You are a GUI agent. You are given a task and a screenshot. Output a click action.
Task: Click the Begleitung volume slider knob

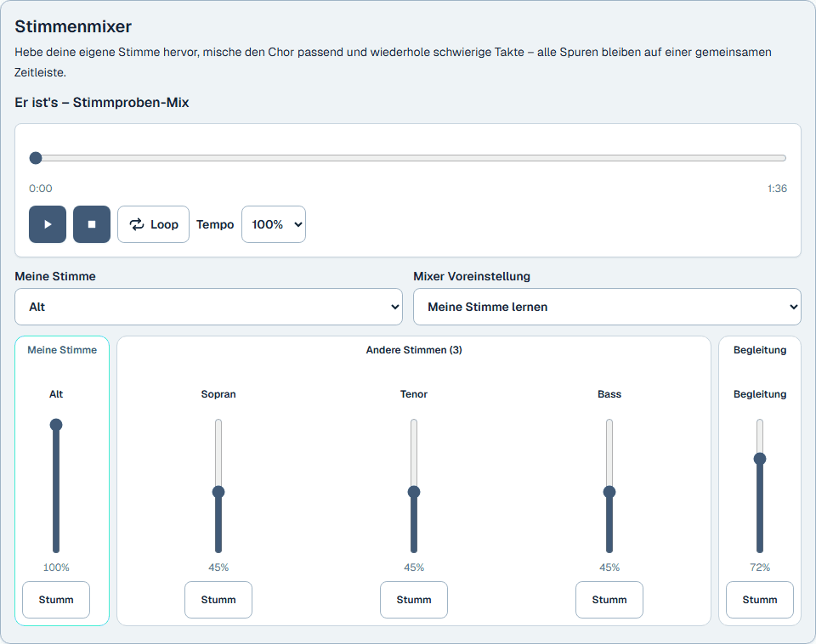(x=760, y=459)
